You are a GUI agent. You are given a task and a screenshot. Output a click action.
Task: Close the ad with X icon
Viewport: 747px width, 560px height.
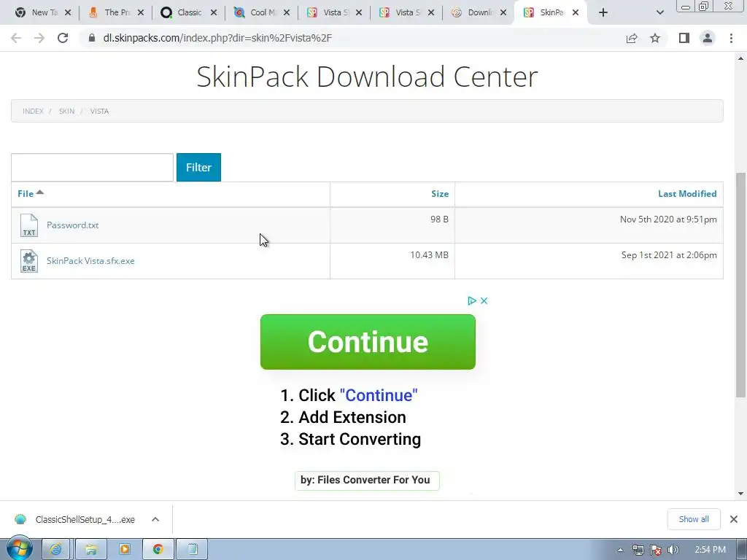[484, 300]
